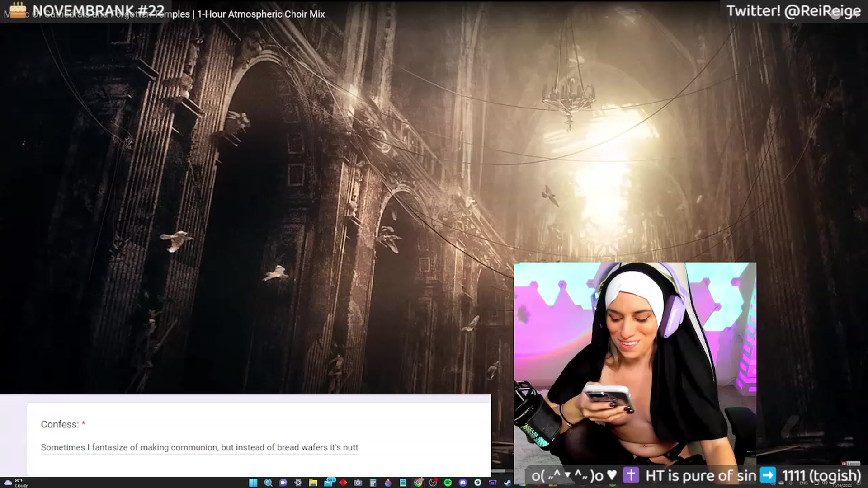Open Steam in taskbar
Viewport: 868px width, 488px height.
pos(507,483)
